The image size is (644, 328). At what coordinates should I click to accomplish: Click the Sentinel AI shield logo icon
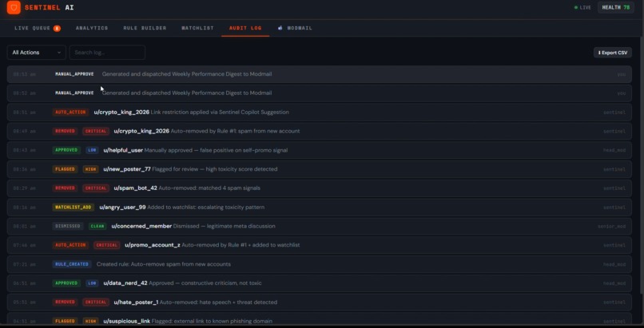pos(14,7)
